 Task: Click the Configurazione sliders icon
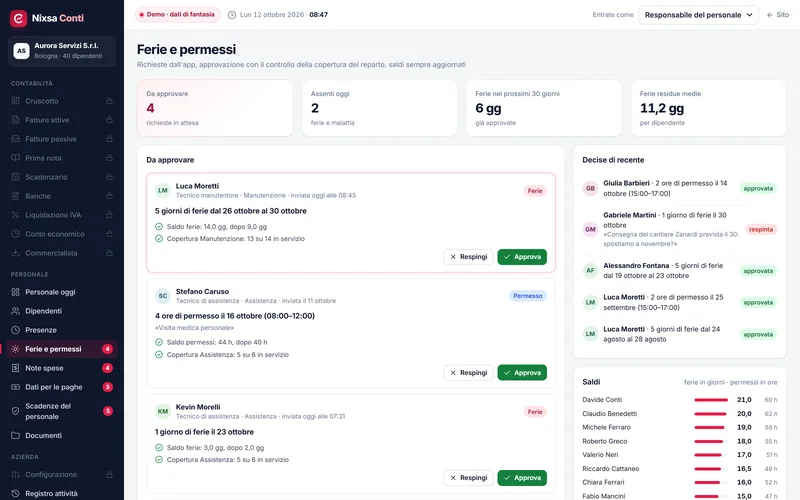tap(15, 474)
